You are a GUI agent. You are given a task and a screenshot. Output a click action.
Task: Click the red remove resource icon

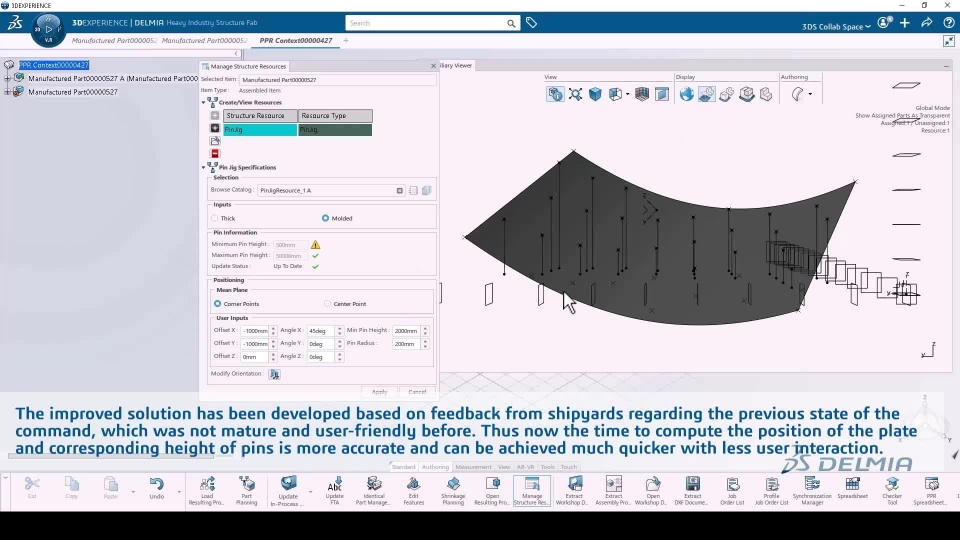pos(215,154)
